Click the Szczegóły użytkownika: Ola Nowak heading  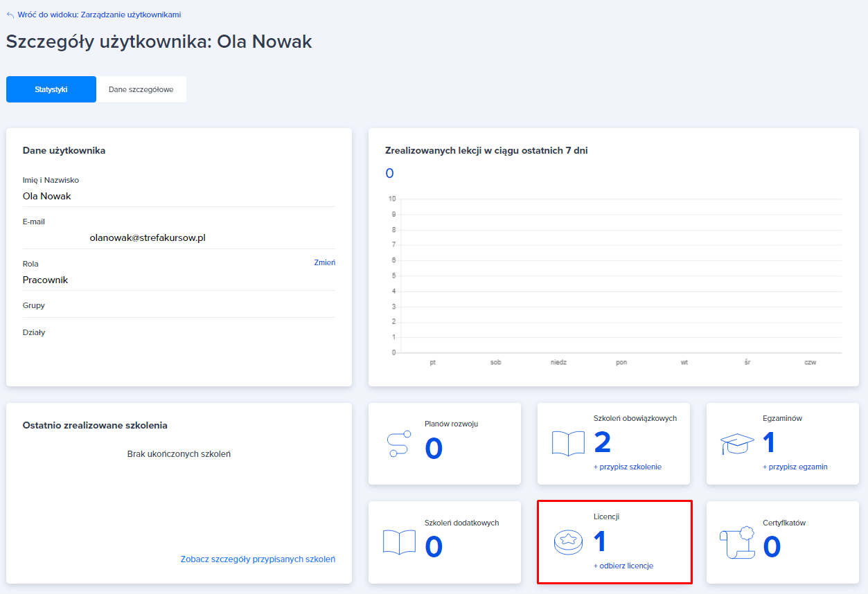pos(159,42)
